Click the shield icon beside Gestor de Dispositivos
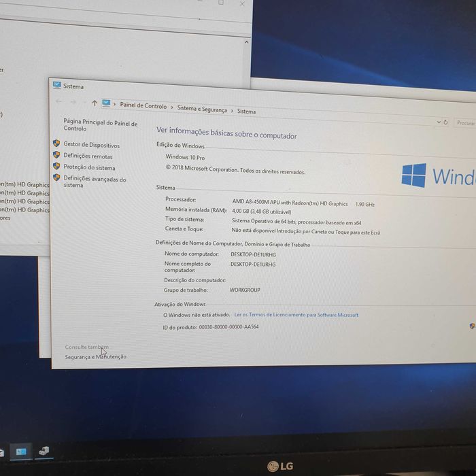 [x=56, y=143]
